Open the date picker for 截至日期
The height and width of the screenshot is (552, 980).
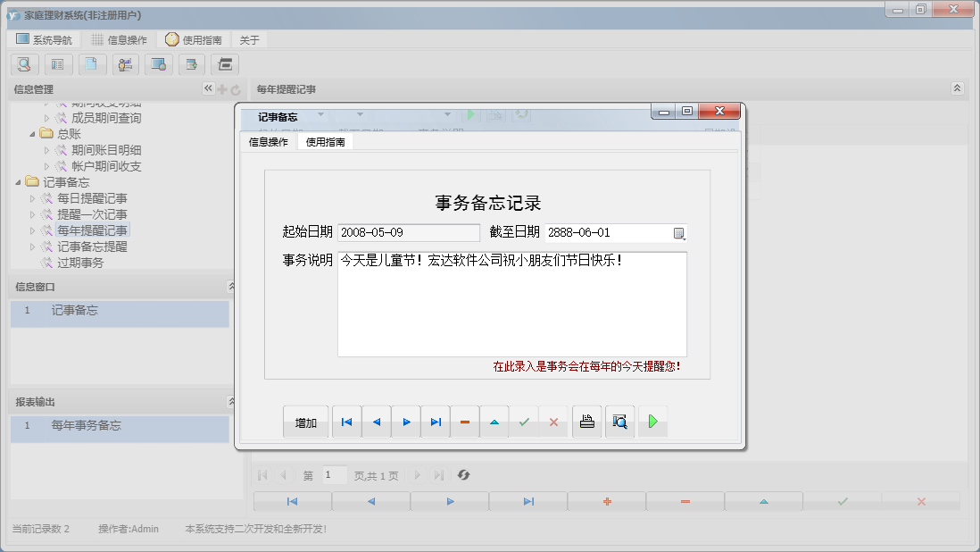(x=679, y=232)
